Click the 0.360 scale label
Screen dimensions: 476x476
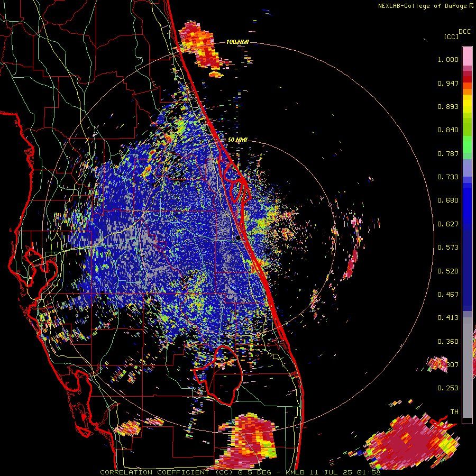click(448, 342)
